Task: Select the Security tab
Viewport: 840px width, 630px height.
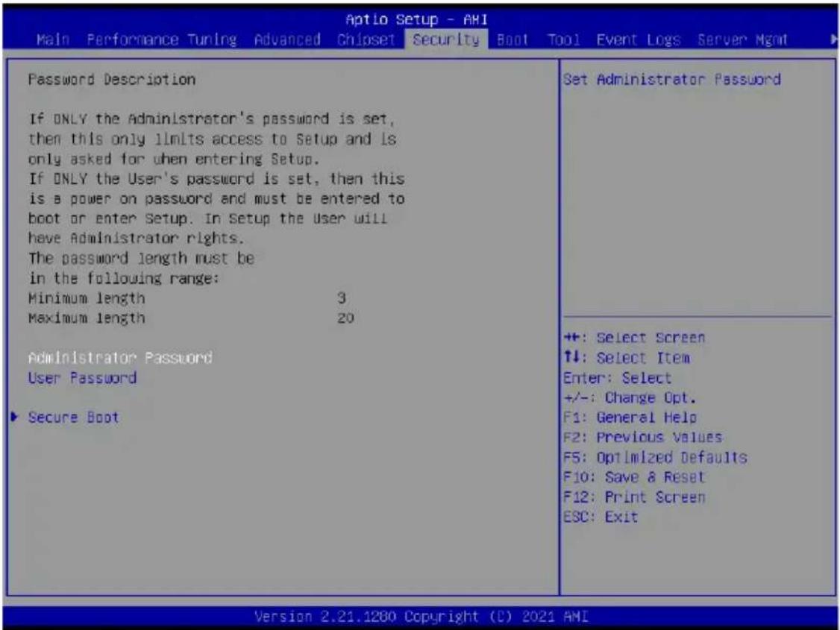Action: pyautogui.click(x=446, y=40)
